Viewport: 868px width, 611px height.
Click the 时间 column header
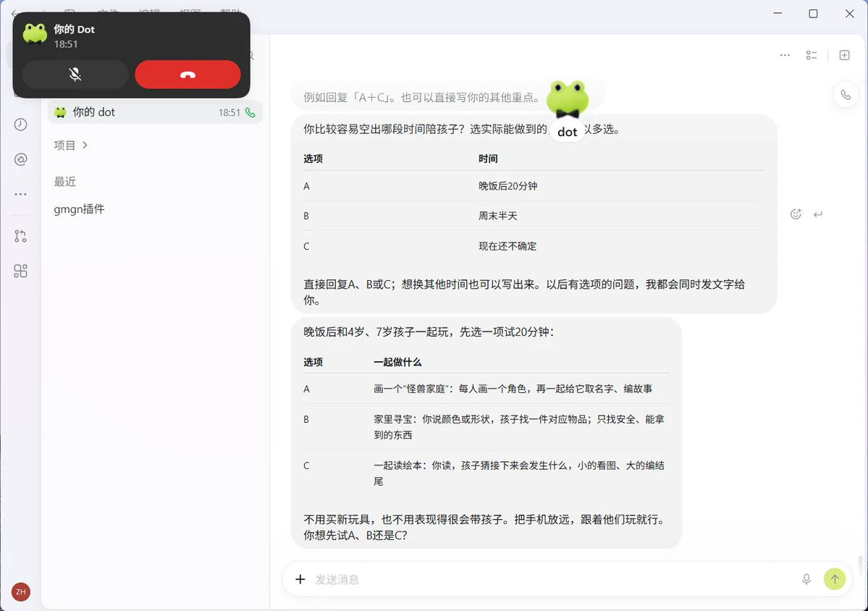point(488,159)
